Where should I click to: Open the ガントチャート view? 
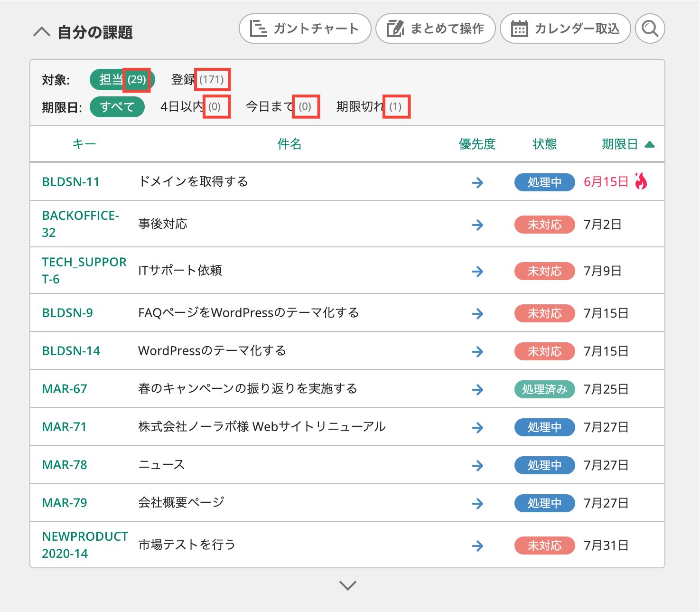(305, 28)
